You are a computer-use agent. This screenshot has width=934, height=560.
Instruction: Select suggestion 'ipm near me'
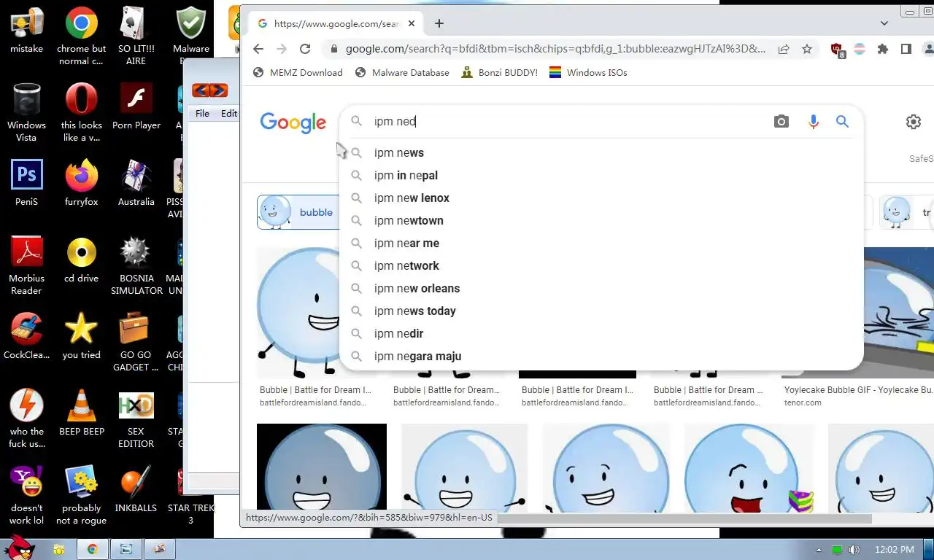(601, 243)
